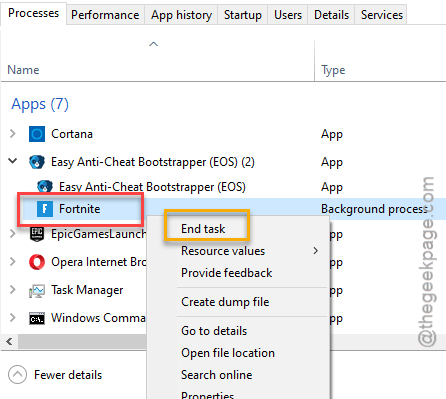Click the child Easy Anti-Cheat Bootstrapper (EOS) icon
The width and height of the screenshot is (446, 399).
click(x=45, y=186)
